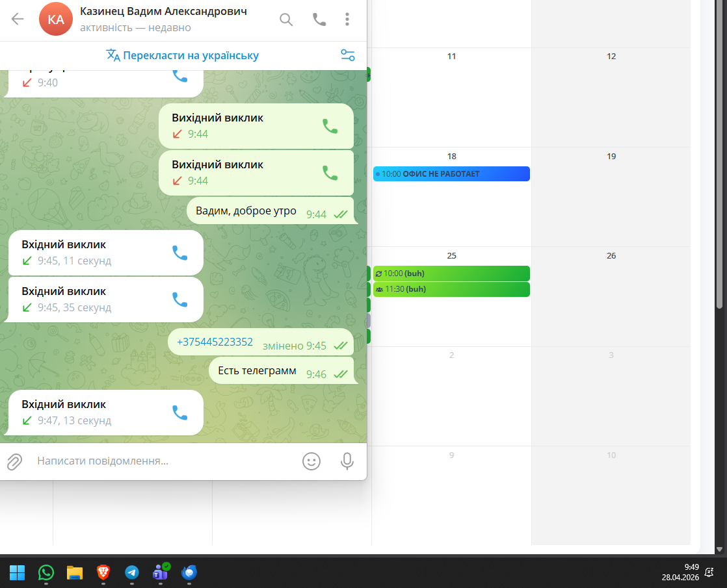Open the emoji picker

click(311, 461)
